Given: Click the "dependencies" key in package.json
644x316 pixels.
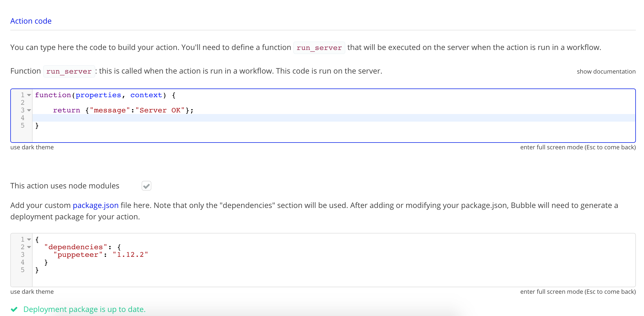Looking at the screenshot, I should coord(76,247).
